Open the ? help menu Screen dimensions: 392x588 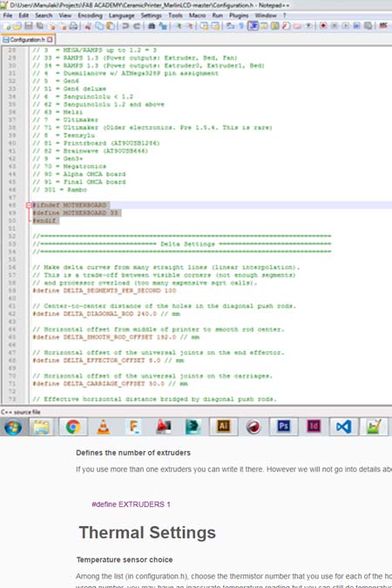(x=284, y=16)
